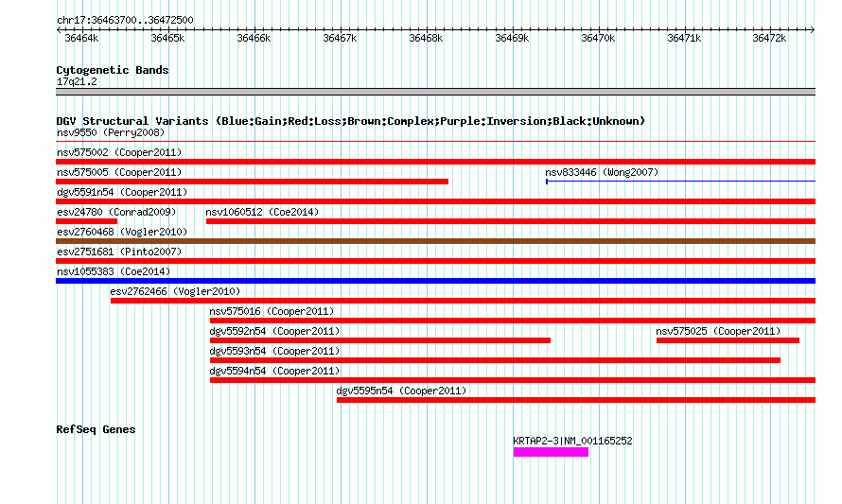Screen dimensions: 842x504
Task: Select the nsv575002 red loss bar
Action: click(435, 162)
